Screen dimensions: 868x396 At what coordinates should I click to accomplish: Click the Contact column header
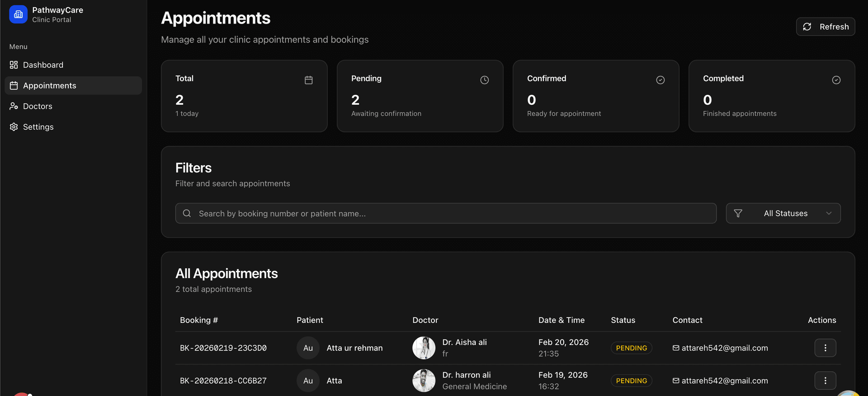point(687,320)
